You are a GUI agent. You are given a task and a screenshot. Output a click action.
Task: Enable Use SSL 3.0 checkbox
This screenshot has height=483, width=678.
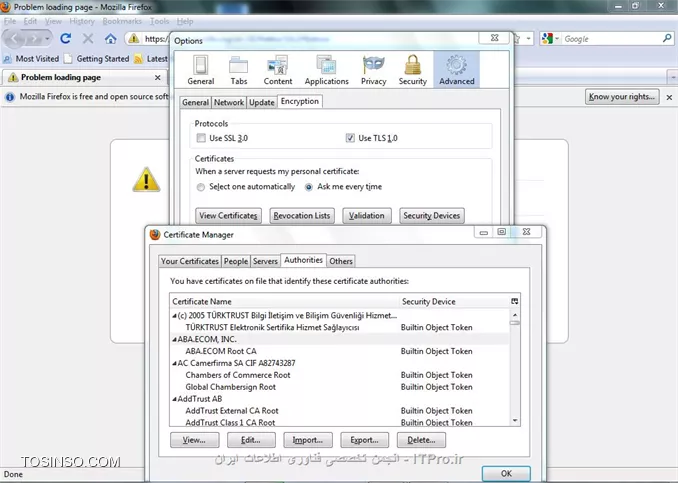tap(201, 138)
